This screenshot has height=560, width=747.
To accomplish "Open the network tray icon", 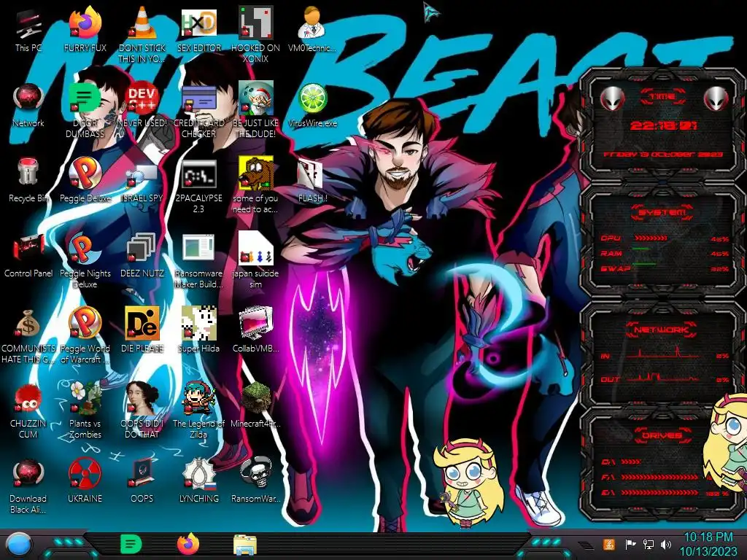I will coord(649,544).
